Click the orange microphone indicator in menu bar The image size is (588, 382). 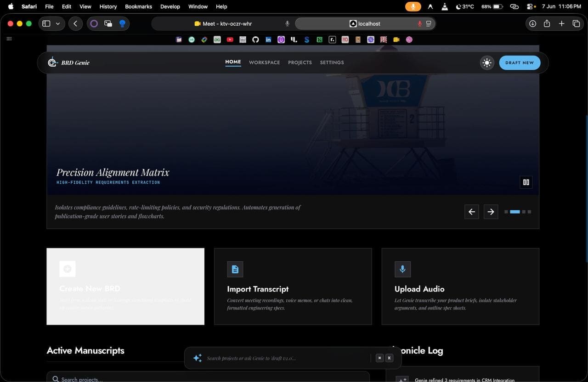[x=413, y=6]
